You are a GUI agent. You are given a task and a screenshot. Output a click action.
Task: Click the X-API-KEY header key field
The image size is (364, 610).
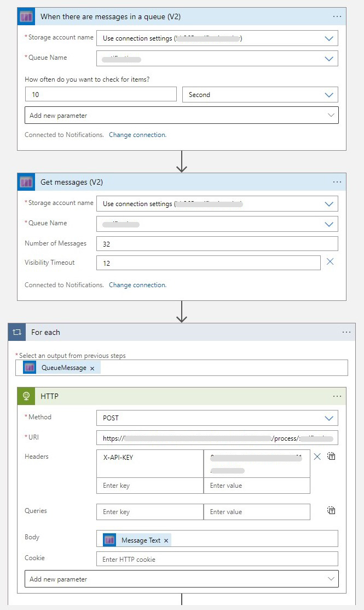(x=150, y=464)
